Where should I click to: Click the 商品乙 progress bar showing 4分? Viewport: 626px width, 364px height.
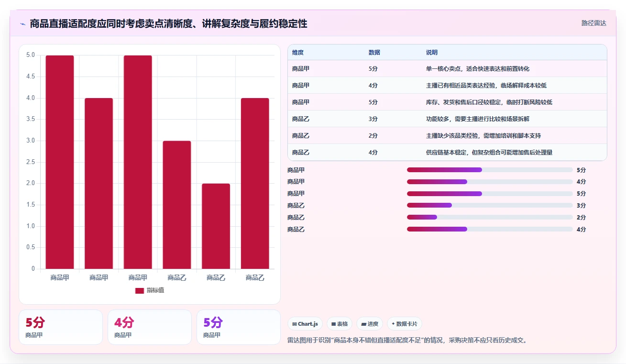click(x=490, y=230)
